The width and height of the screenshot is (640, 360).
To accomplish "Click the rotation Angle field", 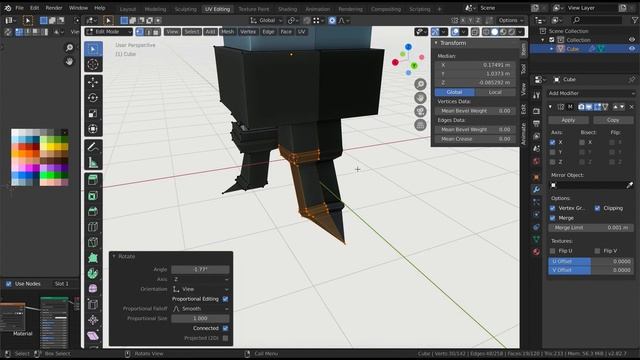I will (x=200, y=270).
